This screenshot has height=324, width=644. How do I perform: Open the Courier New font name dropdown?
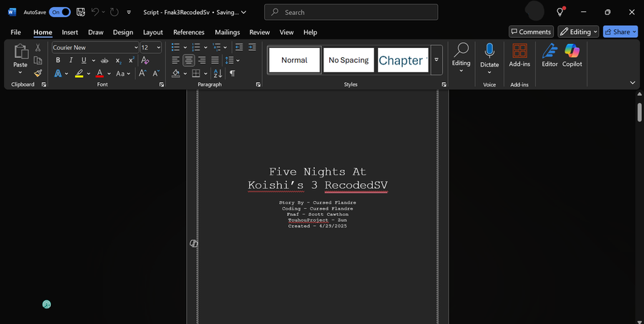pos(136,48)
